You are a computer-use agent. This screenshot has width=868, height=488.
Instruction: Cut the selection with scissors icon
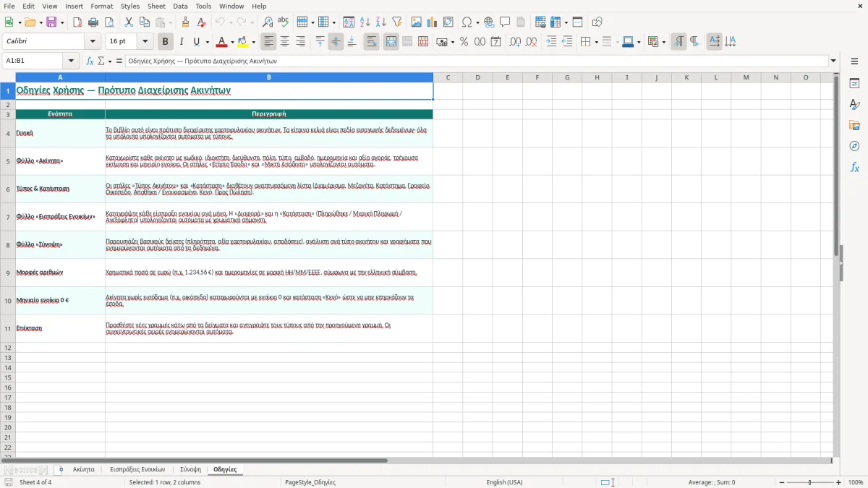(x=129, y=22)
